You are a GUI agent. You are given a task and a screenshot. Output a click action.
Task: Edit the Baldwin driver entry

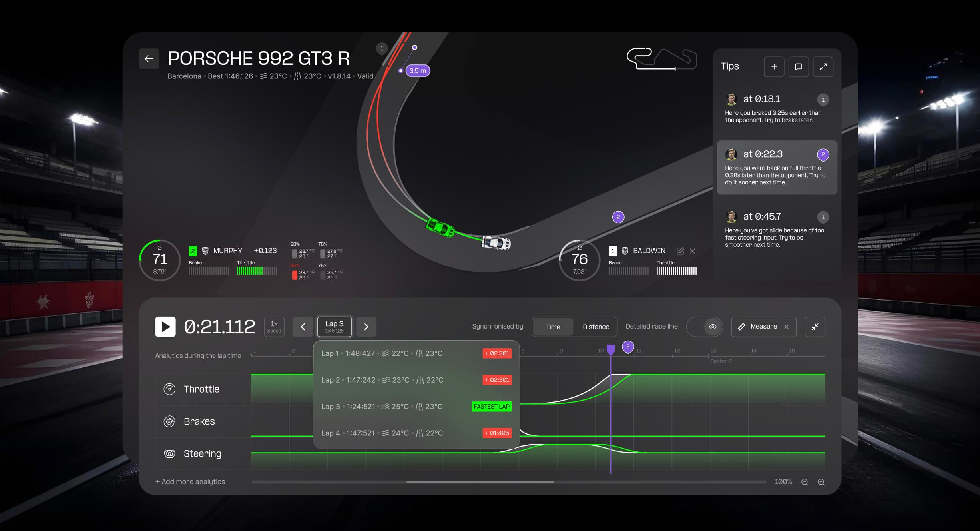pos(680,251)
